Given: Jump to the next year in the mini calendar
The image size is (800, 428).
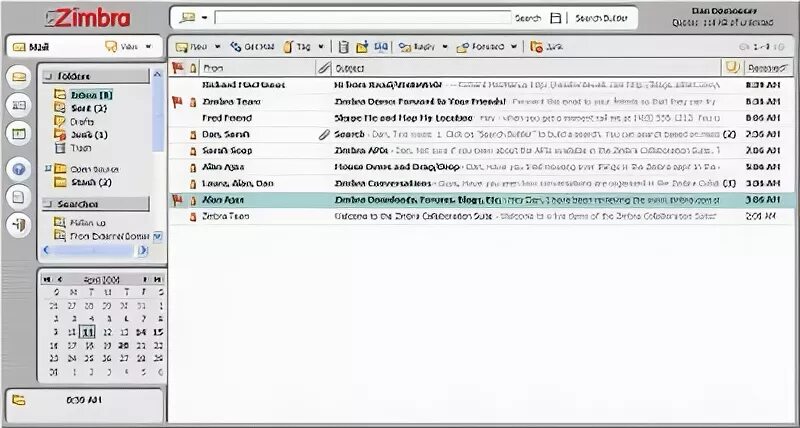Looking at the screenshot, I should click(x=158, y=280).
